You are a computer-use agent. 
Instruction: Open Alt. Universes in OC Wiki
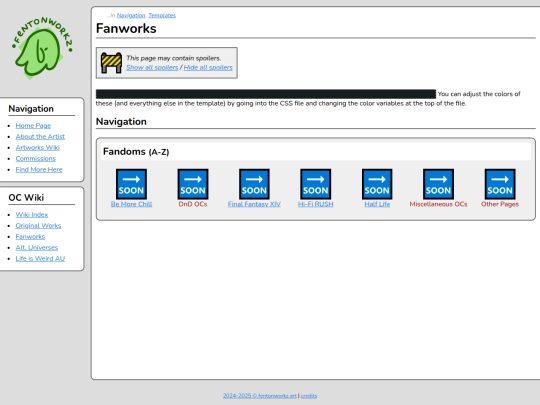[37, 248]
